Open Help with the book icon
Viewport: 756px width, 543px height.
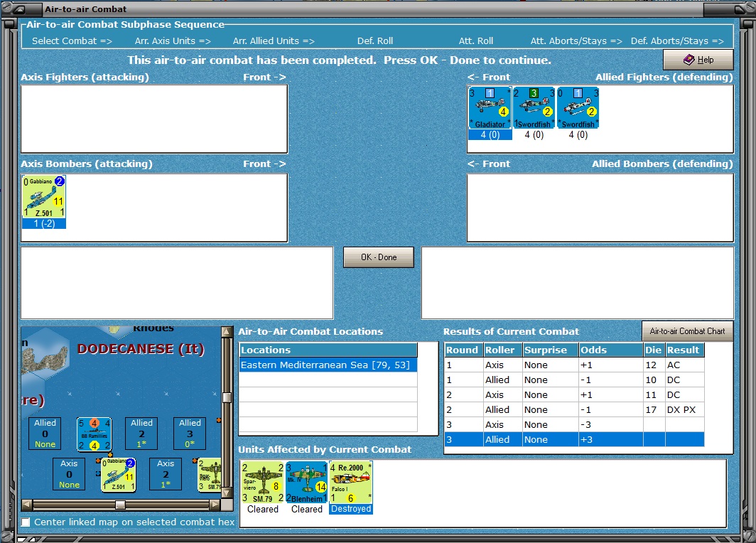pyautogui.click(x=698, y=60)
